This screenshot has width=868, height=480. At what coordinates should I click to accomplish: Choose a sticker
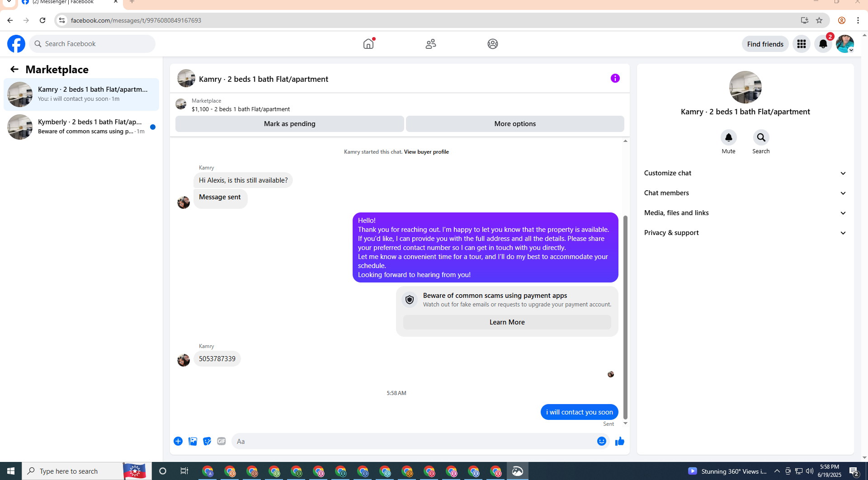coord(207,441)
